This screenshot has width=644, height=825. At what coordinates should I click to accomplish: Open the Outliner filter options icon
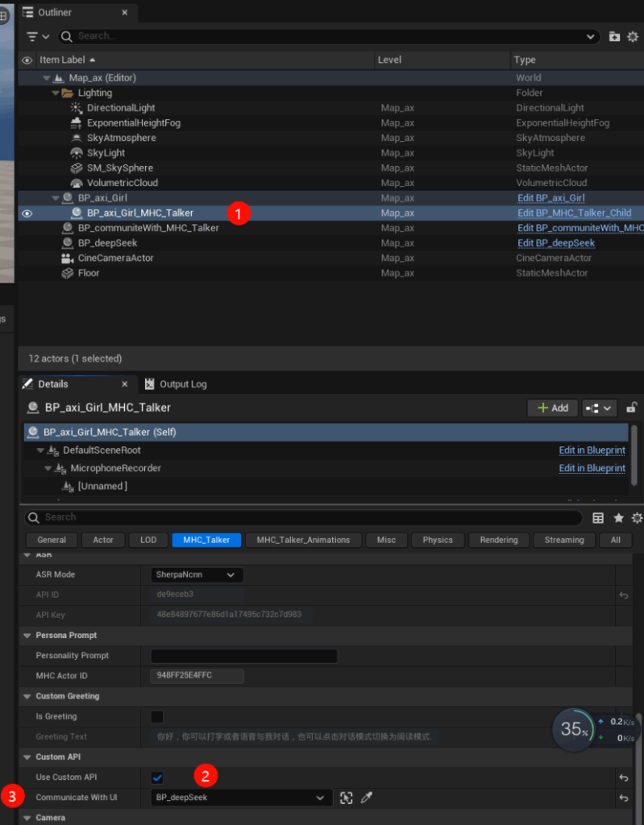coord(37,36)
